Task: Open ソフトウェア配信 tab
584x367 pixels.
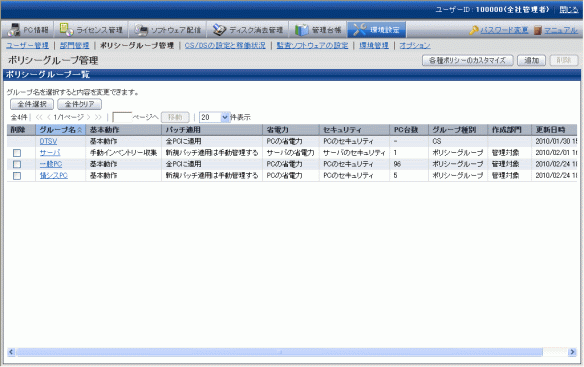Action: pyautogui.click(x=168, y=30)
